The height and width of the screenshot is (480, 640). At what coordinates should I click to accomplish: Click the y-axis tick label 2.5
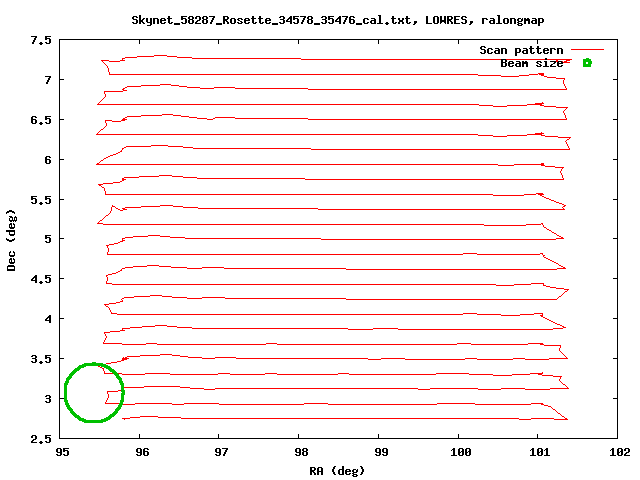click(41, 439)
